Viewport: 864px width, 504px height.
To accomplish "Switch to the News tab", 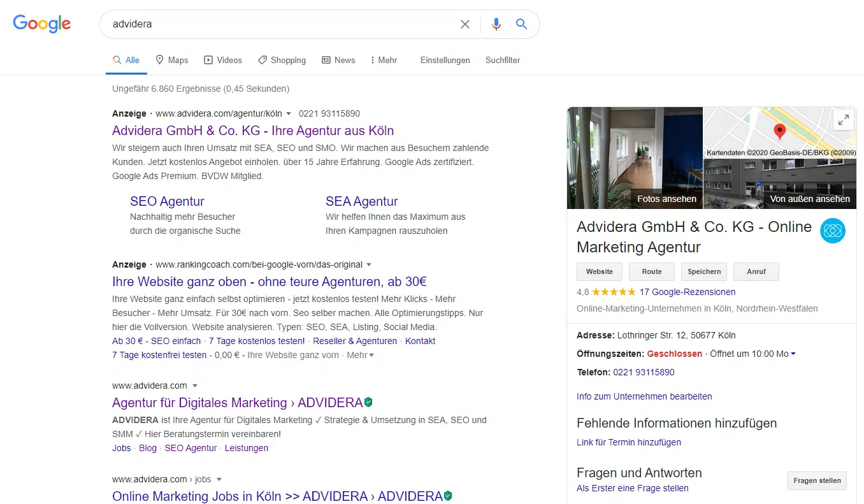I will click(338, 60).
